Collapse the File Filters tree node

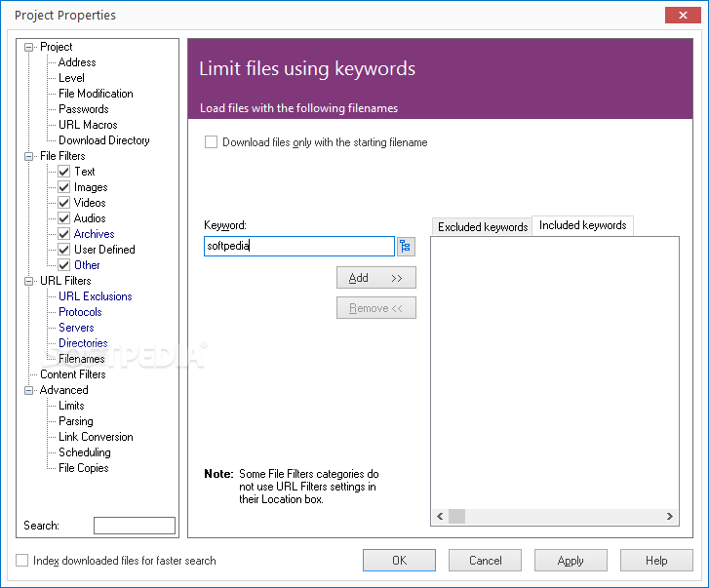tap(29, 156)
